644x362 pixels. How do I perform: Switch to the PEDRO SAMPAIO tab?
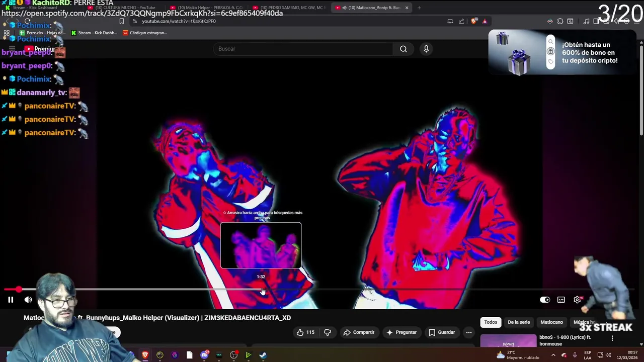(291, 8)
